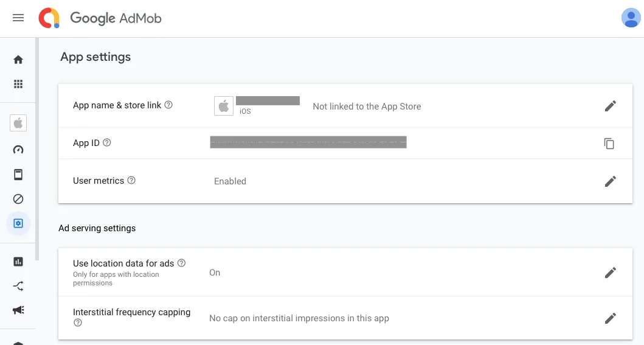This screenshot has height=345, width=644.
Task: Open the Apps grid in sidebar
Action: tap(18, 84)
